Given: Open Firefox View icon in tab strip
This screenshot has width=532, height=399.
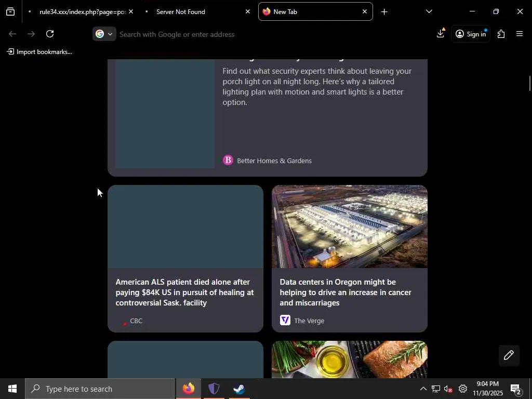Looking at the screenshot, I should (10, 12).
